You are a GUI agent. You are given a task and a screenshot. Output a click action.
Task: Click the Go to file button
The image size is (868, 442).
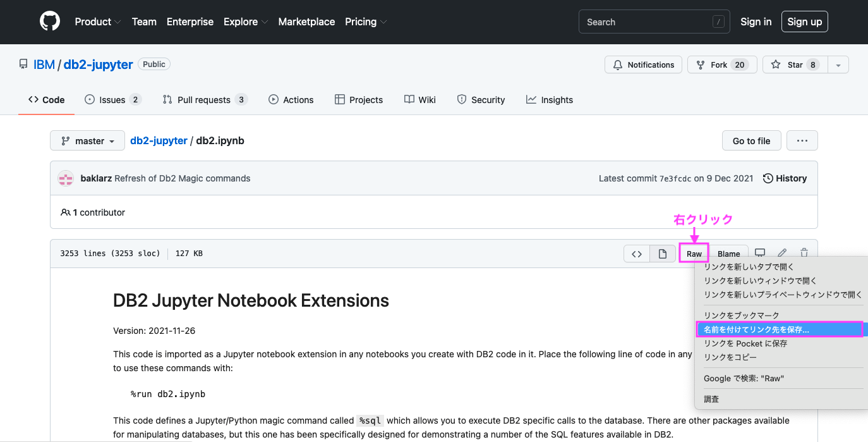click(x=751, y=141)
